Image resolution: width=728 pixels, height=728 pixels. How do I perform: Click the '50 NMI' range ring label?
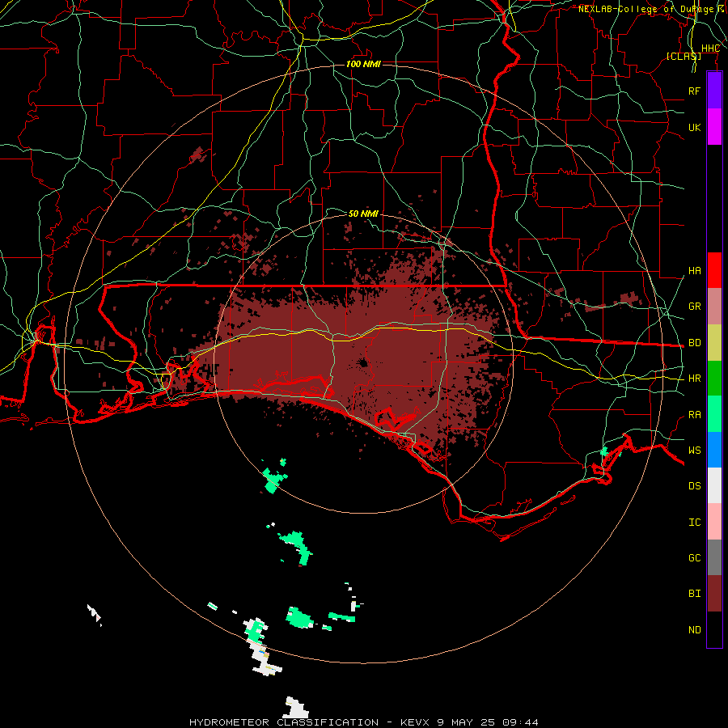pos(363,214)
